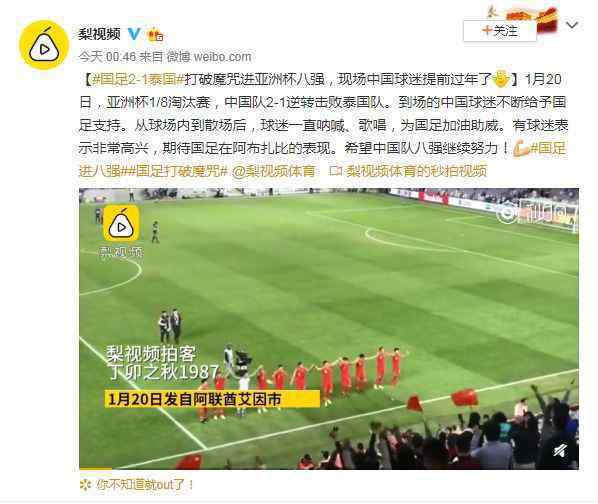Toggle video mute speaker icon
Viewport: 598px width, 504px height.
coord(560,451)
